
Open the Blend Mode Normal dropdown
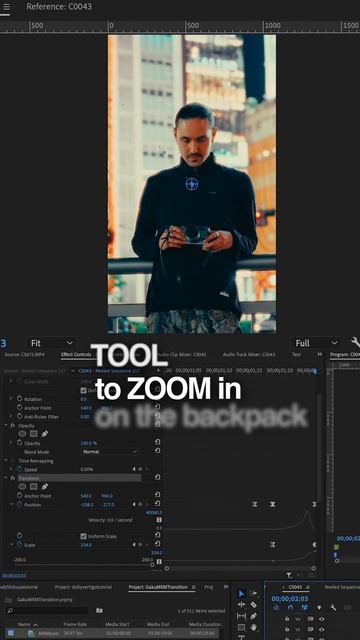[x=109, y=451]
